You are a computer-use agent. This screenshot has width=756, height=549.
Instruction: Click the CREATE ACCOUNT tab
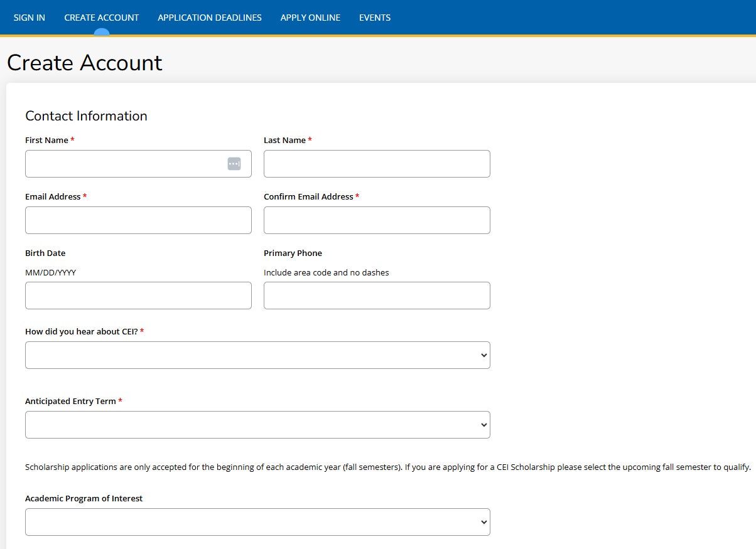tap(102, 18)
